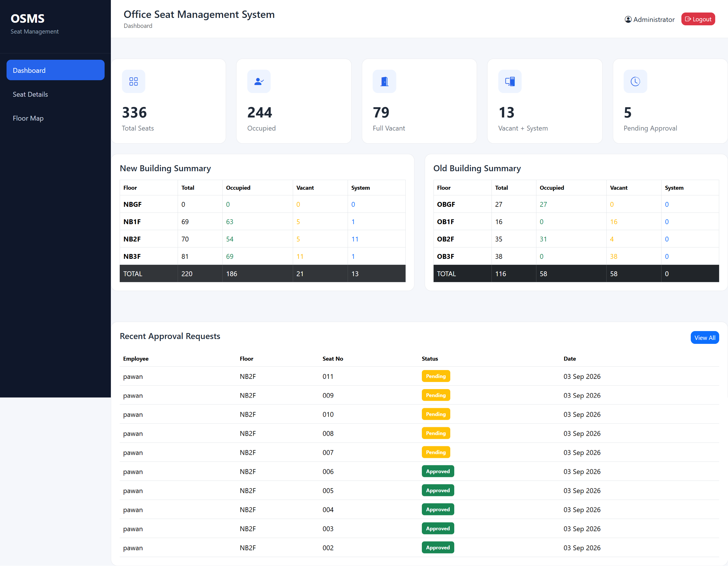Select the NB3F floor row label
The width and height of the screenshot is (728, 566).
coord(132,257)
